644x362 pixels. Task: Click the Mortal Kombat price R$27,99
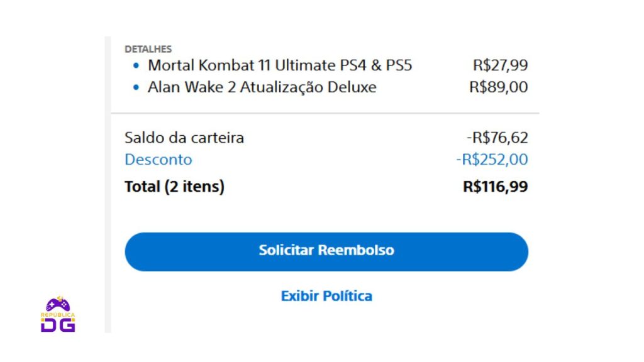[500, 65]
